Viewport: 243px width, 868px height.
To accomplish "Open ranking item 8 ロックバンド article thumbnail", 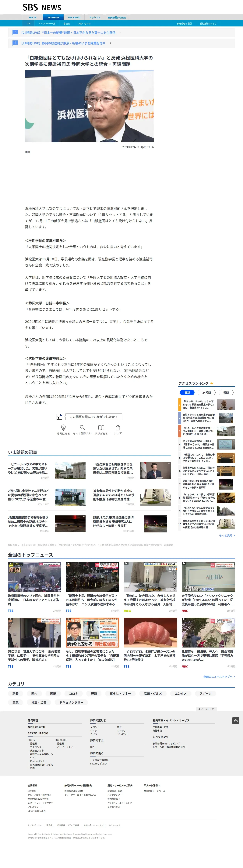I will (x=226, y=498).
